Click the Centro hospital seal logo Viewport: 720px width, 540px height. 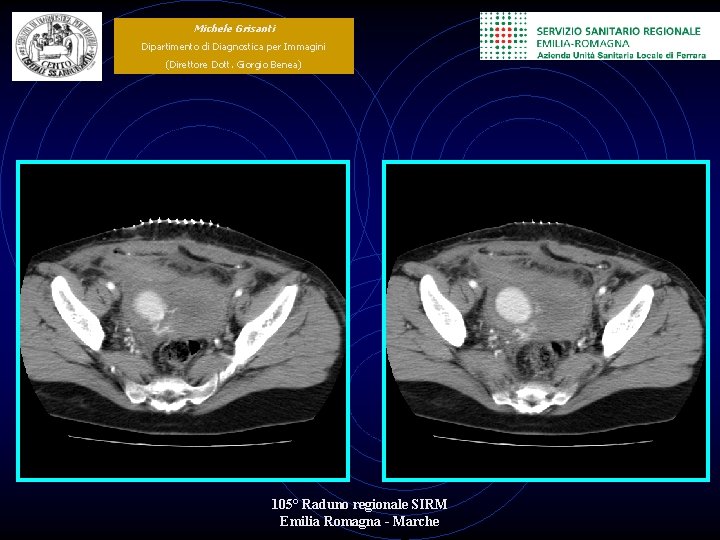tap(57, 46)
